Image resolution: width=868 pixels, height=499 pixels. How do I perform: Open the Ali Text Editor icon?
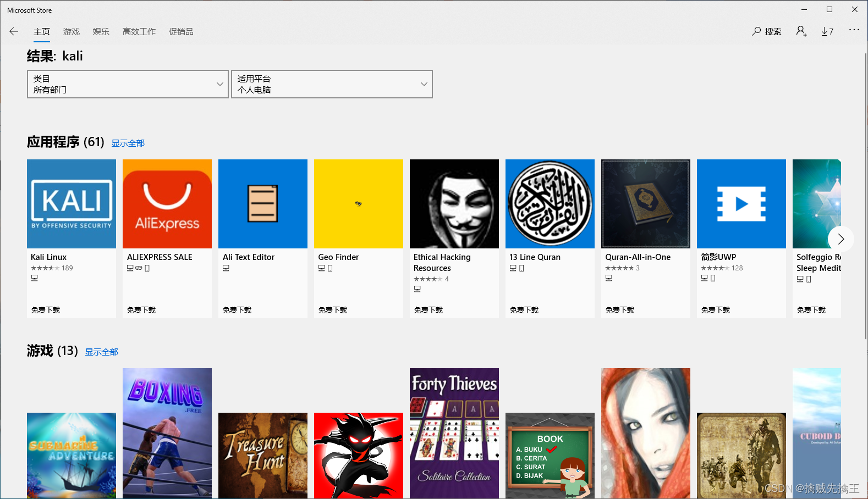coord(263,204)
